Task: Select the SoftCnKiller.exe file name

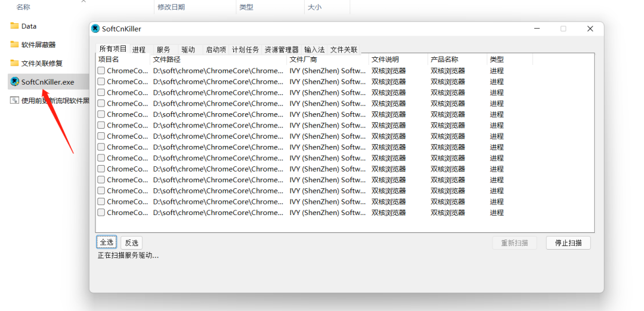Action: (x=48, y=82)
